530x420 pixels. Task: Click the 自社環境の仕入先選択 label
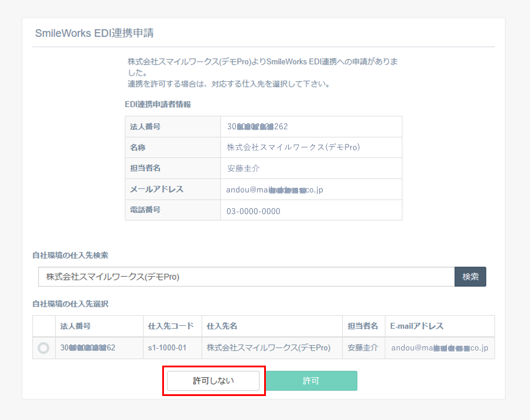point(70,304)
